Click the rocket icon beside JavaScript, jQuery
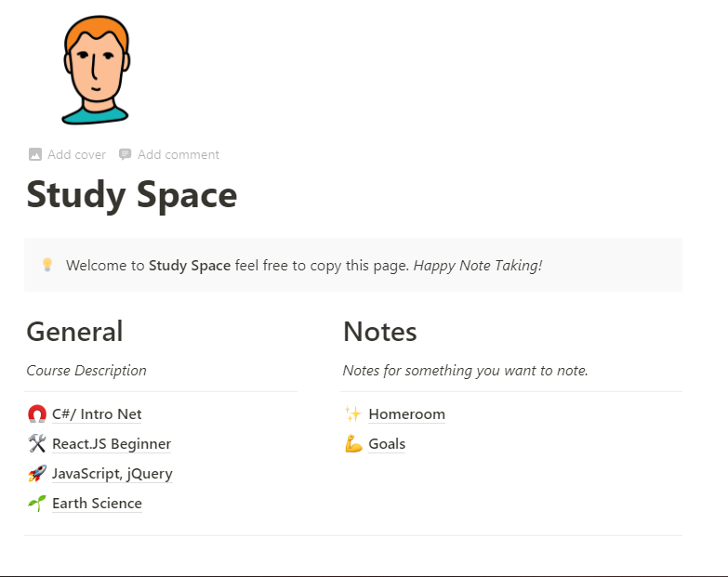This screenshot has width=728, height=577. pyautogui.click(x=36, y=474)
